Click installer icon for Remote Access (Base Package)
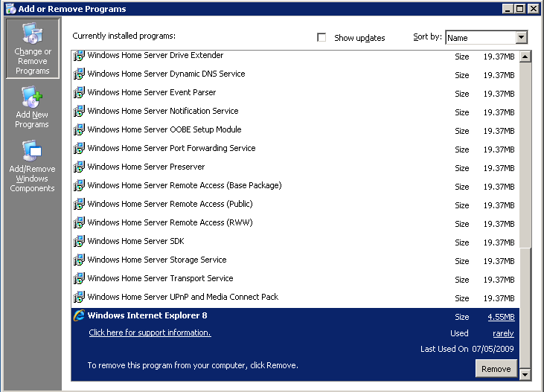Viewport: 544px width, 392px height. pos(79,186)
